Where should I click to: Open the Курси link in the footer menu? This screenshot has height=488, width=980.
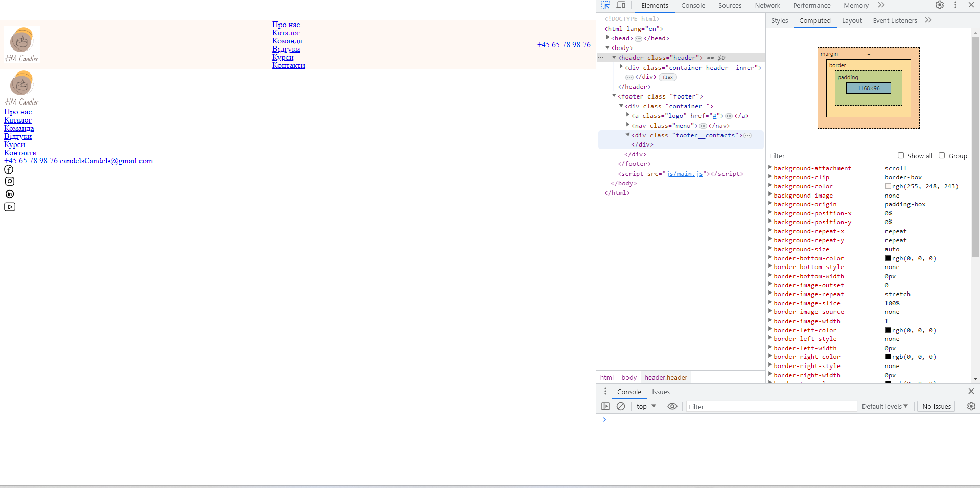[14, 144]
